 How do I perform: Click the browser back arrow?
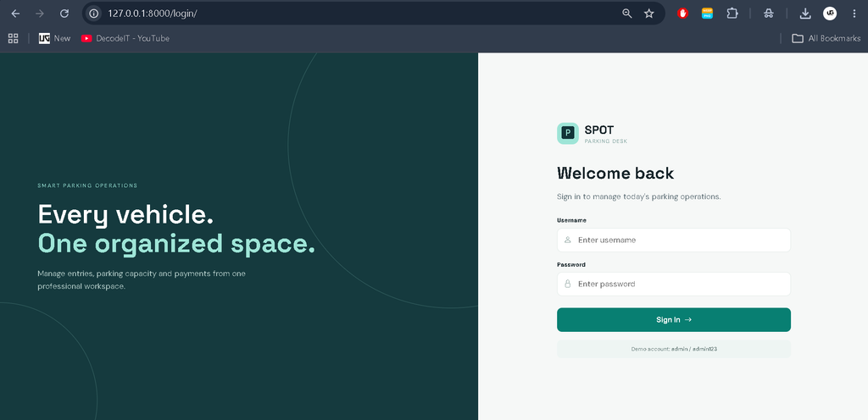coord(15,14)
